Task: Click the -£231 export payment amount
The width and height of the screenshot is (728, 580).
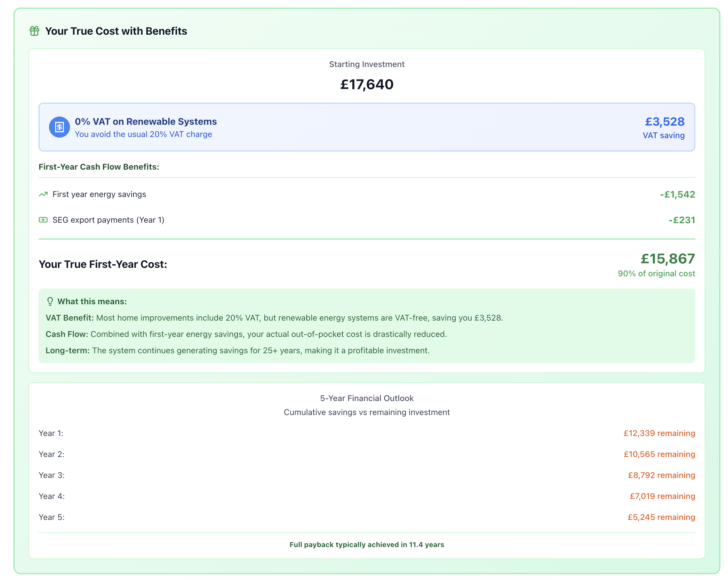Action: click(681, 220)
